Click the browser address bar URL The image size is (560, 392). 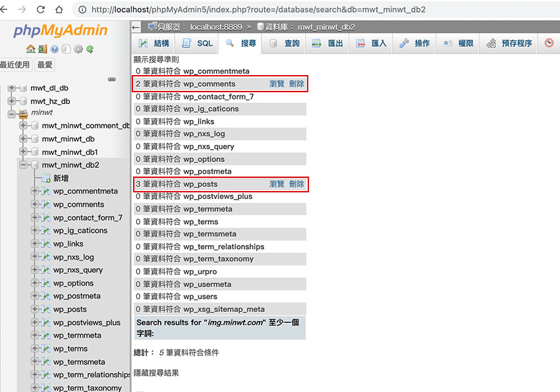point(258,10)
